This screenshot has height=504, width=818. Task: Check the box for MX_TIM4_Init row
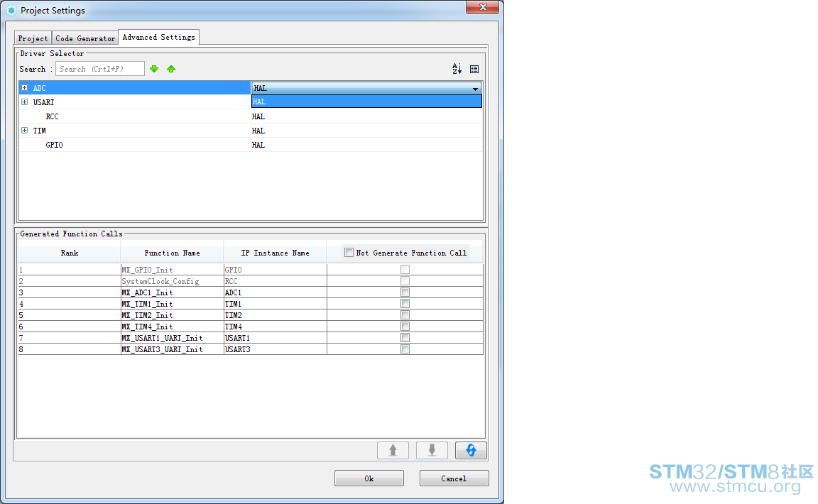click(405, 327)
